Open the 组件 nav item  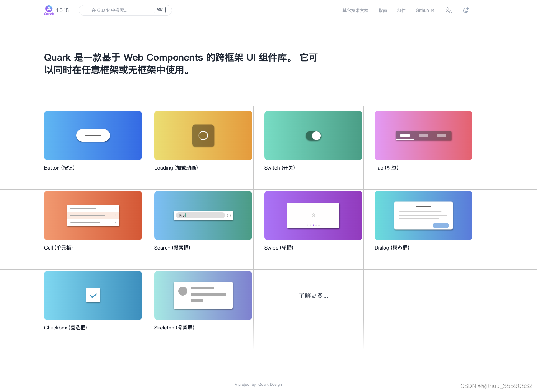coord(401,11)
